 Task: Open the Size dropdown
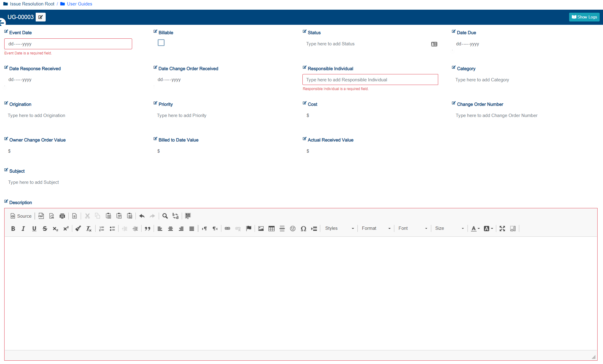[x=449, y=228]
